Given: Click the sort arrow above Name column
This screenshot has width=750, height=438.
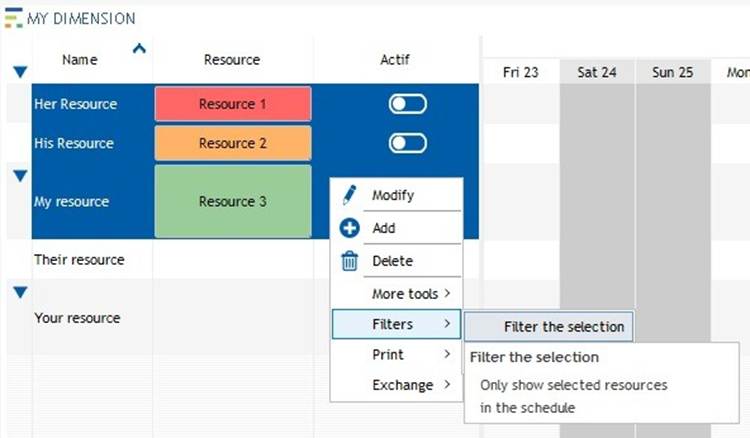Looking at the screenshot, I should point(139,48).
